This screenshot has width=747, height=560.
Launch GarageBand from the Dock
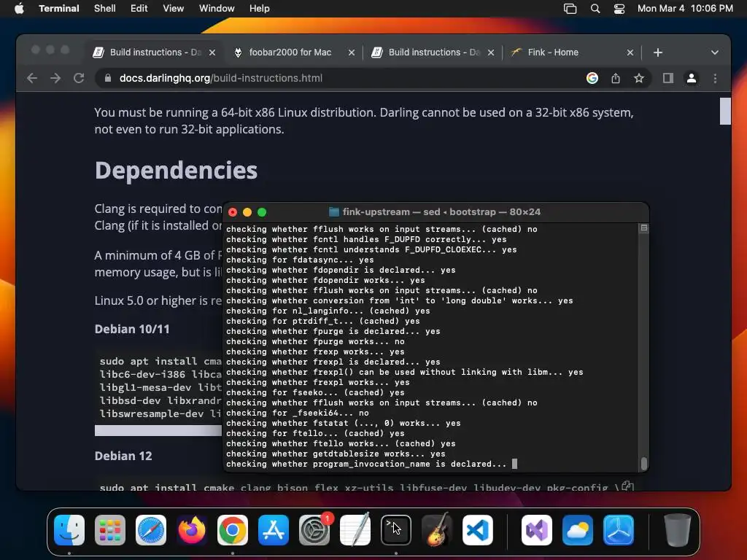point(437,530)
